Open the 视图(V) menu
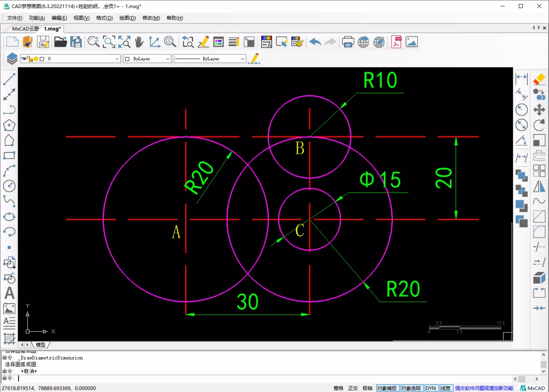The image size is (549, 392). (x=82, y=18)
